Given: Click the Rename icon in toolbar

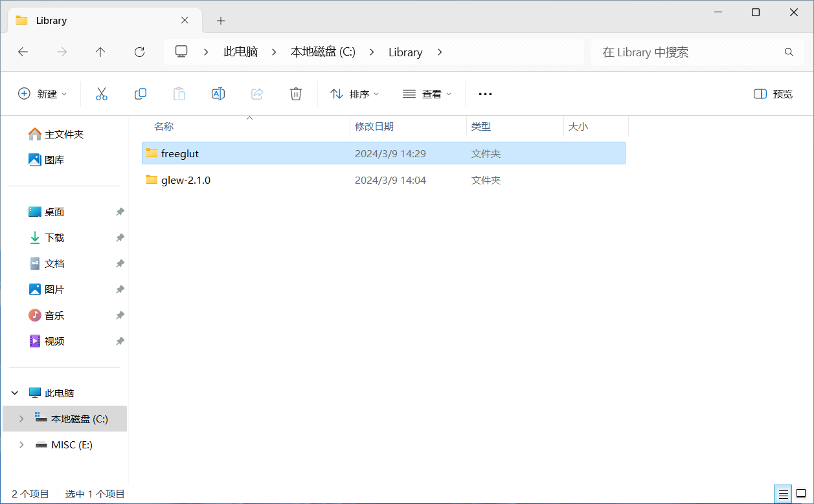Looking at the screenshot, I should 218,94.
